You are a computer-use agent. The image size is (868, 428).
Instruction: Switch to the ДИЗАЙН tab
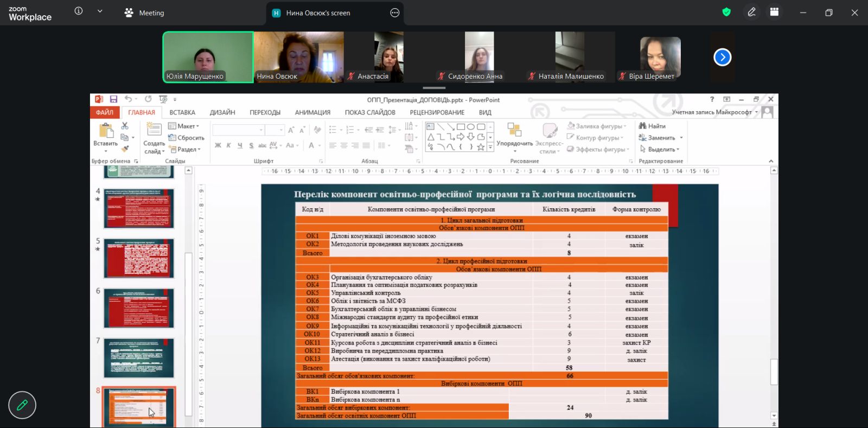point(222,112)
